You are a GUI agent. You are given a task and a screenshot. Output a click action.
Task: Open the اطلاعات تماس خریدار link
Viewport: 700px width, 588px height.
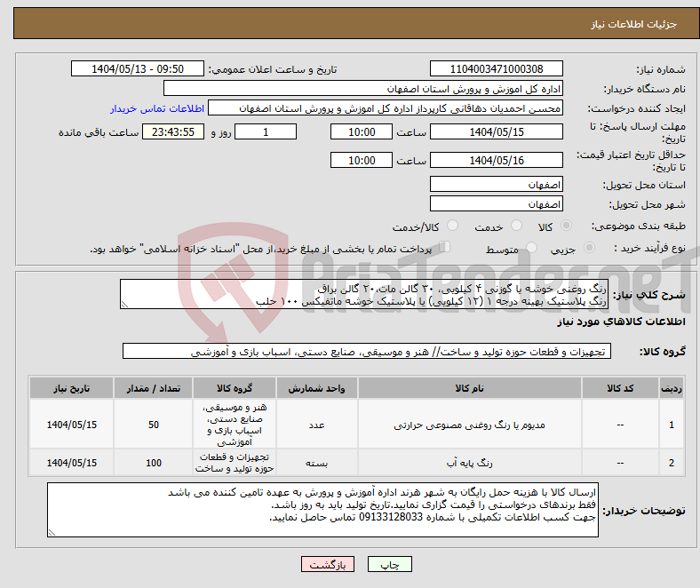(x=157, y=108)
